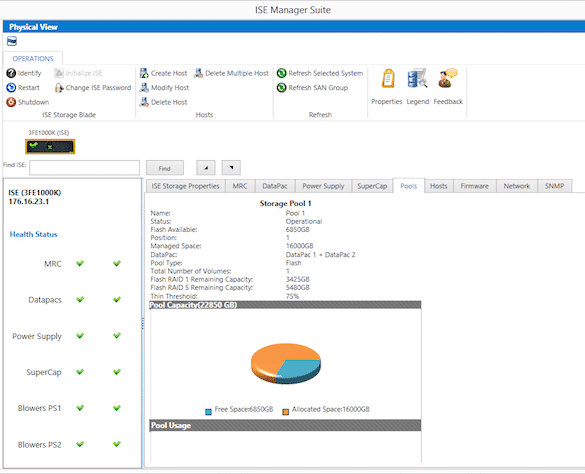Click the splitter handle between panels
The height and width of the screenshot is (474, 585).
click(143, 323)
